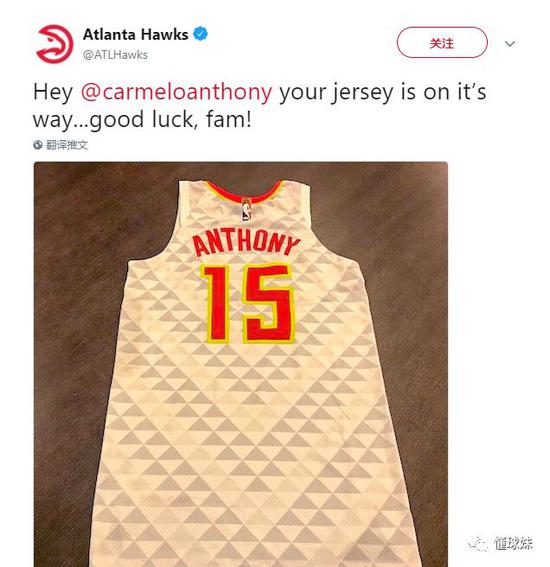Open the @carmeloanthony mention
This screenshot has height=567, width=550.
[176, 92]
